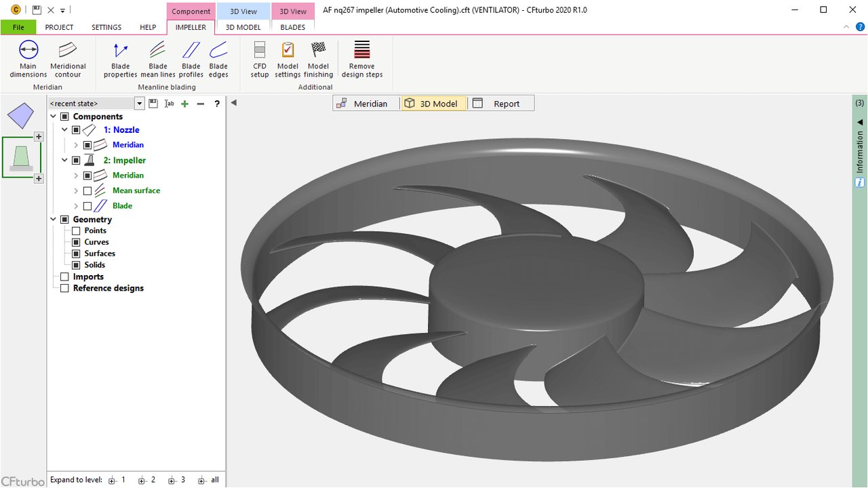868x488 pixels.
Task: Click the minus icon above the tree
Action: pyautogui.click(x=201, y=104)
